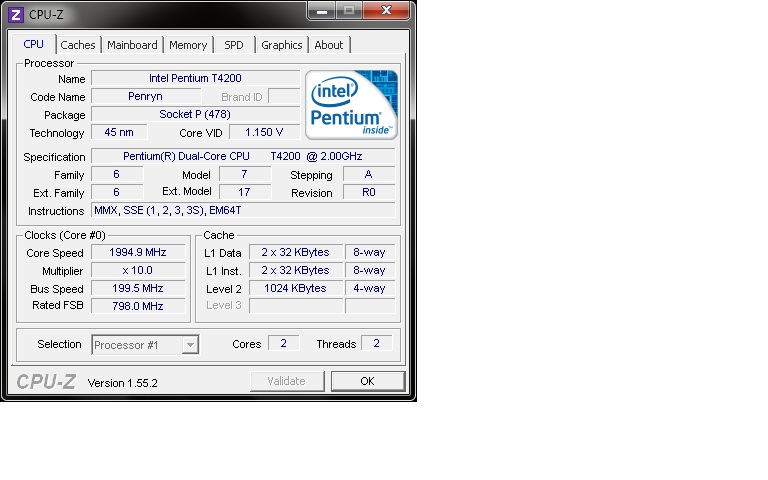This screenshot has width=768, height=480.
Task: Click the empty Brand ID field
Action: 284,96
